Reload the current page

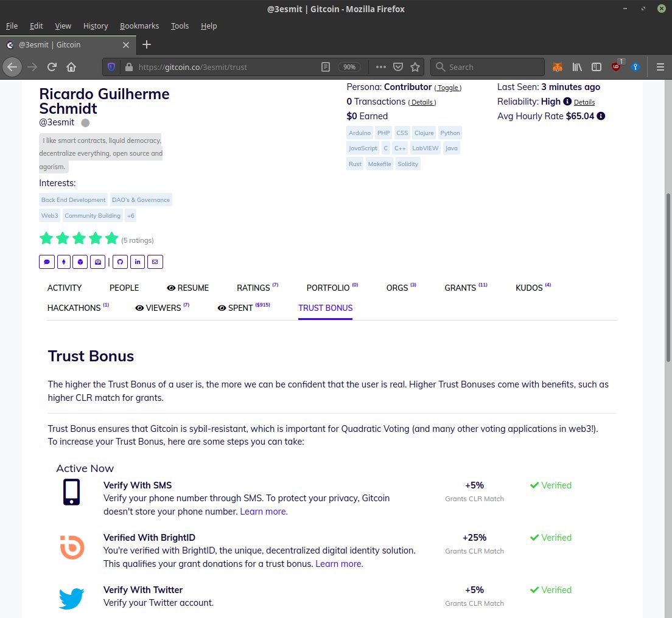coord(52,67)
